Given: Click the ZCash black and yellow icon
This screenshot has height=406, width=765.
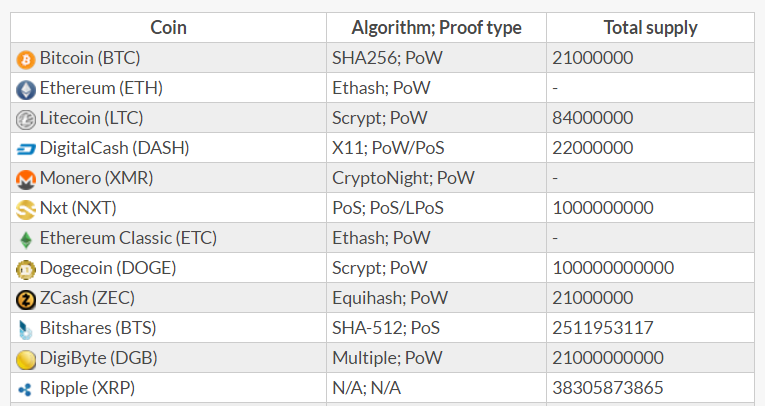Looking at the screenshot, I should click(26, 300).
